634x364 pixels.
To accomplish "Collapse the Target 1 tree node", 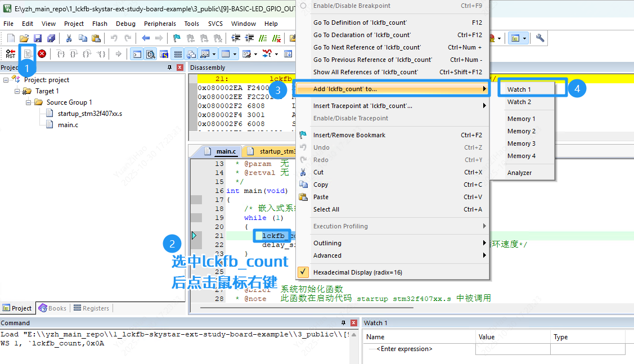I will point(17,91).
